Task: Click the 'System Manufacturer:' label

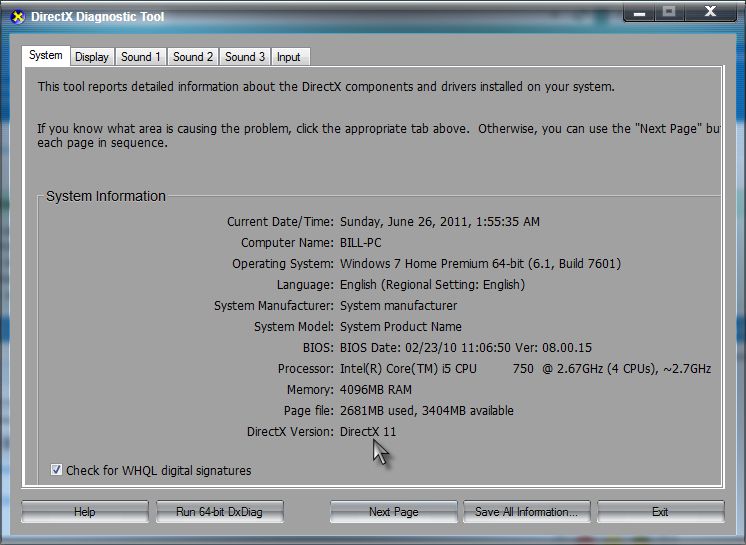Action: coord(274,305)
